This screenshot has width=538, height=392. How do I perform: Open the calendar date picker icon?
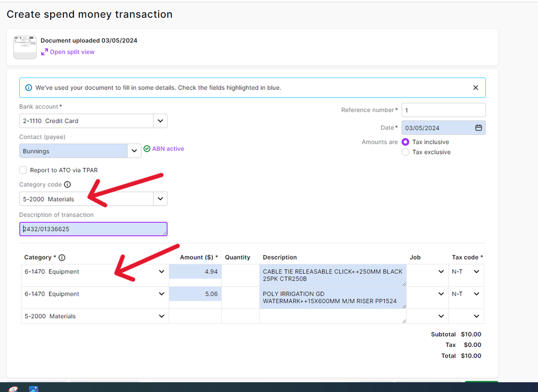pos(478,128)
